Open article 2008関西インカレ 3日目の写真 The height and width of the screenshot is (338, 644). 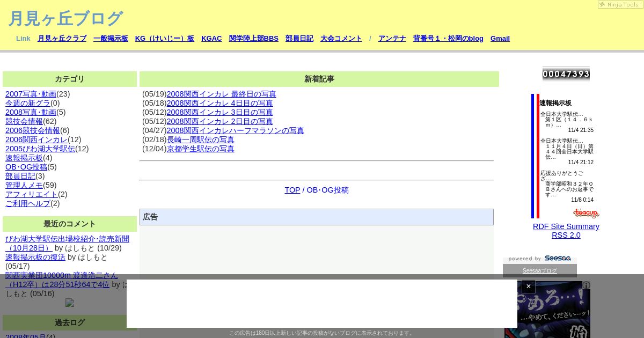pyautogui.click(x=219, y=112)
